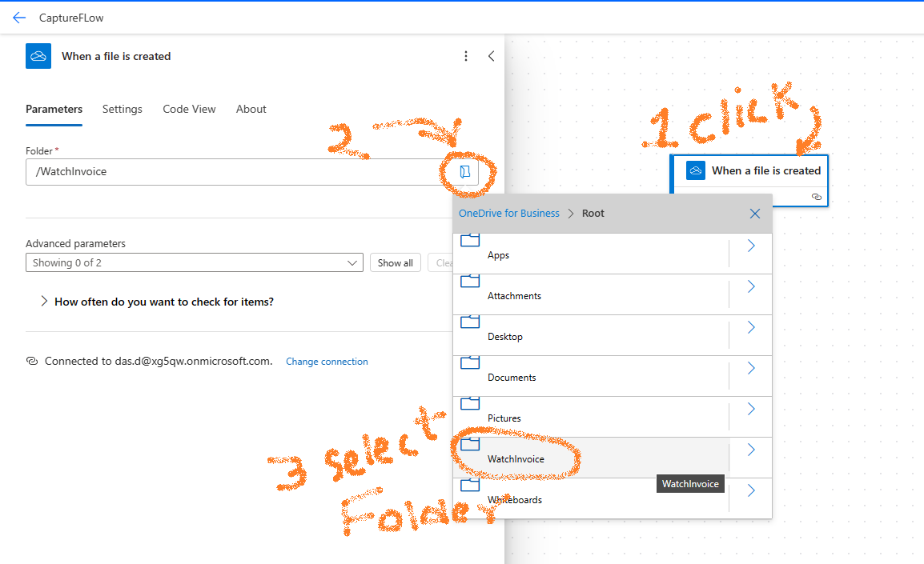Switch to the Settings tab

(x=122, y=109)
